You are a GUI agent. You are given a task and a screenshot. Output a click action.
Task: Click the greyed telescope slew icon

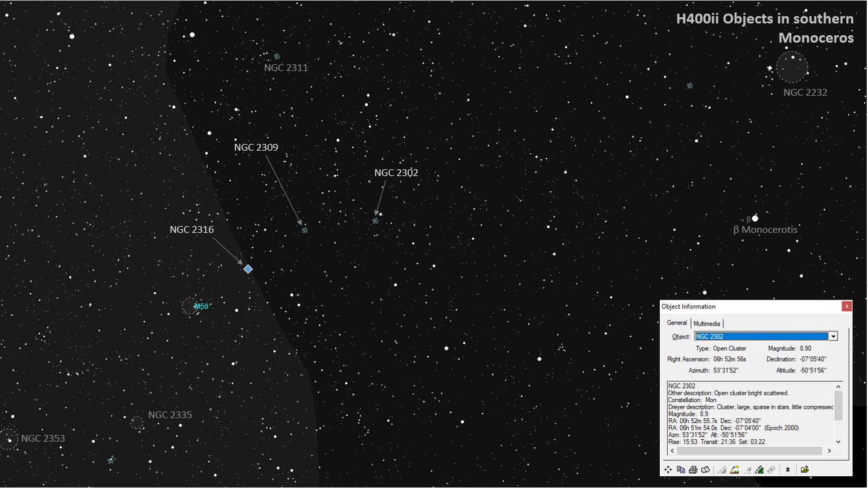pyautogui.click(x=722, y=469)
